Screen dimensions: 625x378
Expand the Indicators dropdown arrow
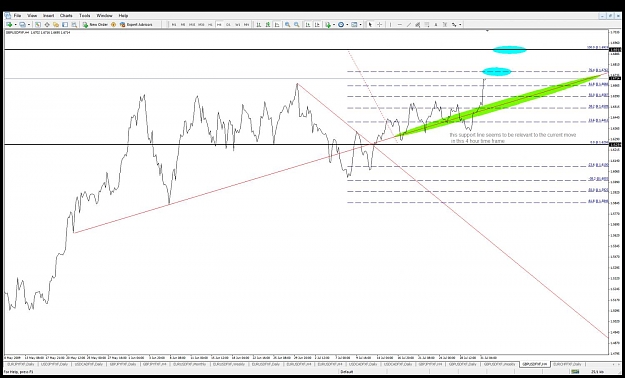[334, 25]
